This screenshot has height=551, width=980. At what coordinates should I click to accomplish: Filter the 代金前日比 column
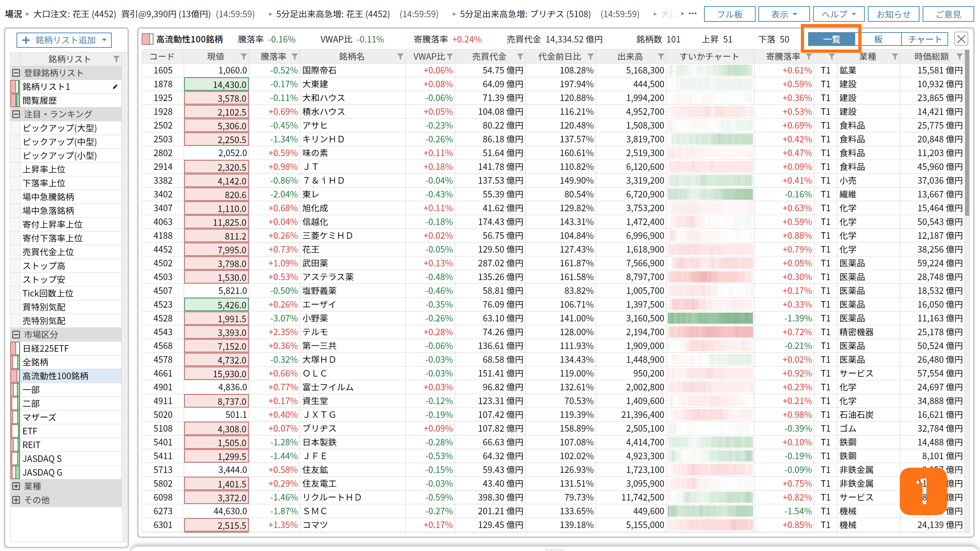pos(590,57)
